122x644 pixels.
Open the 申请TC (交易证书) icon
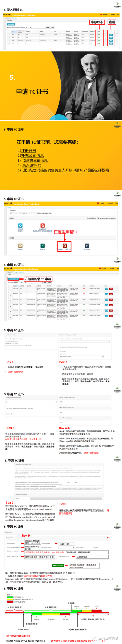point(65,246)
